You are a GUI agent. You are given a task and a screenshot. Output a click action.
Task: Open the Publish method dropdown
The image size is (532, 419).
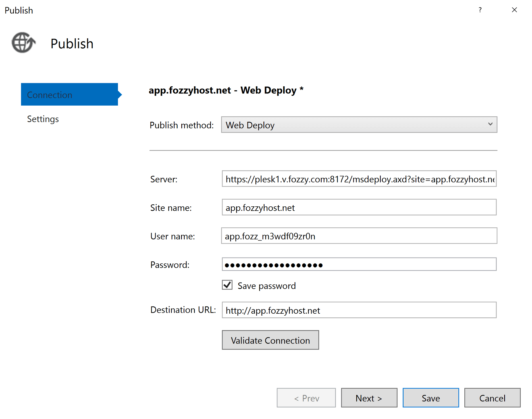359,125
